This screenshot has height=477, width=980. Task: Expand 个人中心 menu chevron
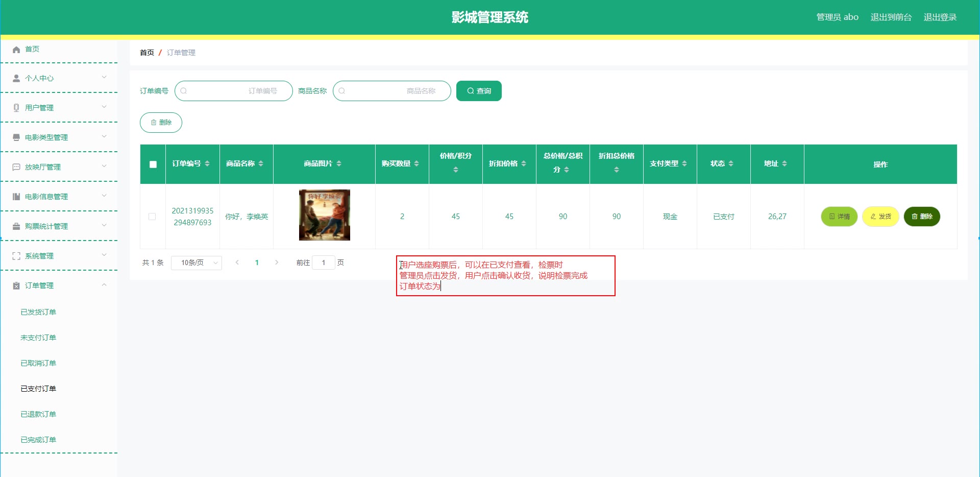tap(104, 78)
